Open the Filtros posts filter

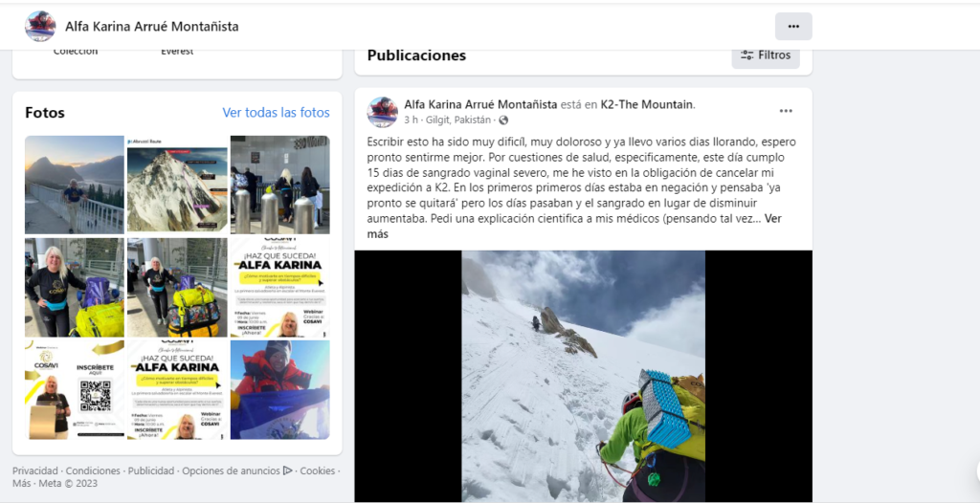[x=766, y=55]
